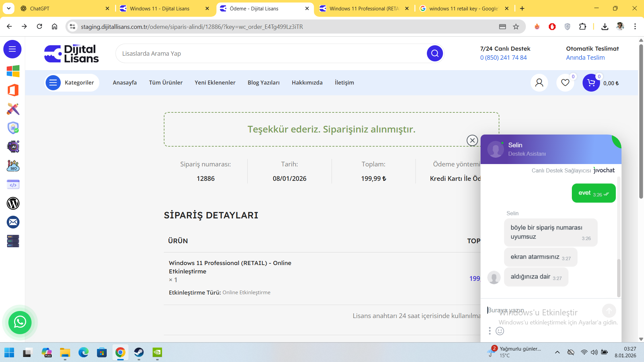This screenshot has width=644, height=362.
Task: Click the flame extension icon
Action: point(537,27)
